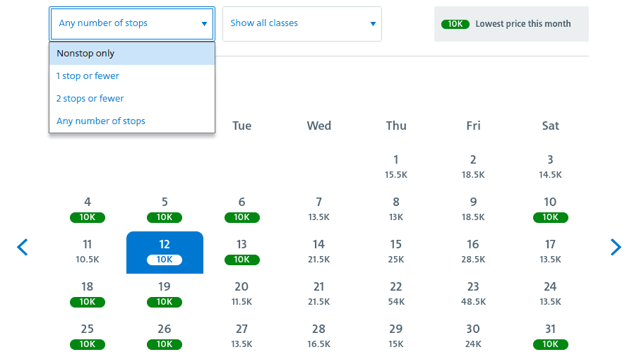Choose the 10th with 10K badge
639x364 pixels.
[x=551, y=210]
